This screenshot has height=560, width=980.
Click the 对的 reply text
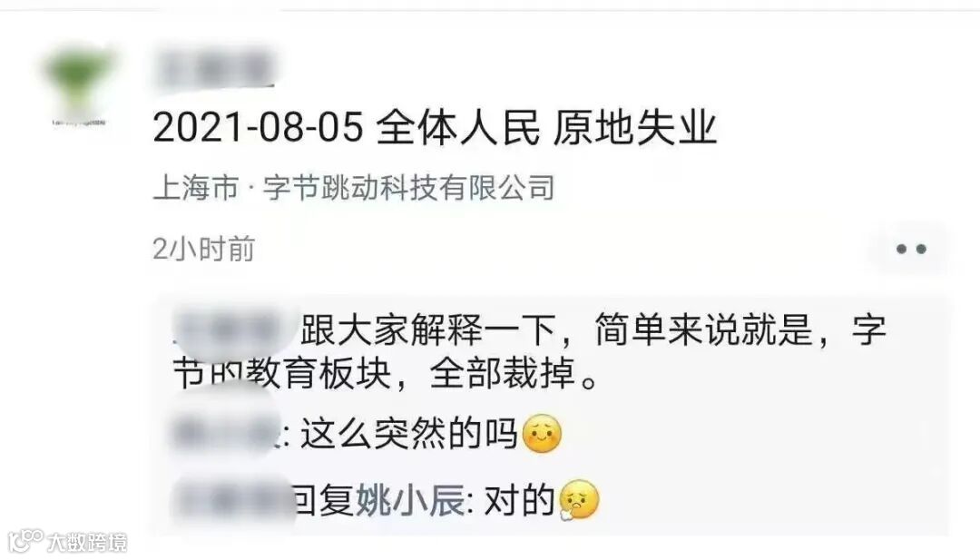coord(520,501)
